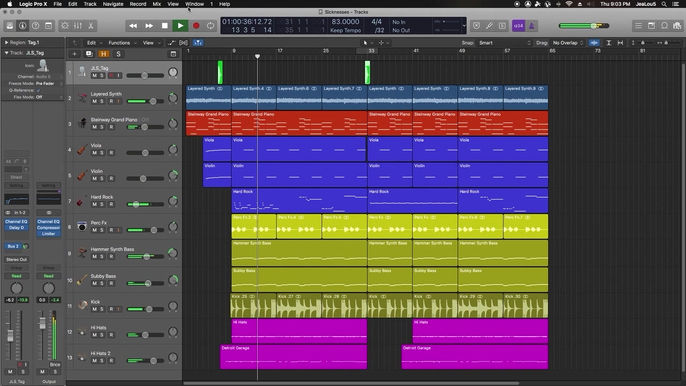Toggle the Flex show/hide icon

tap(183, 43)
